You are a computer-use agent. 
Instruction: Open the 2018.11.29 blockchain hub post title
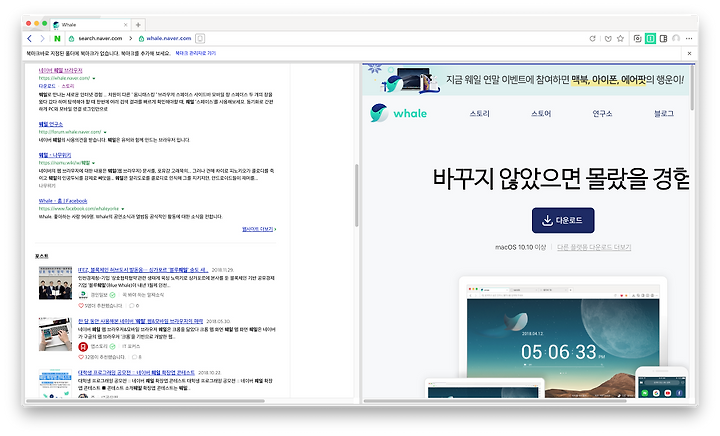(143, 270)
